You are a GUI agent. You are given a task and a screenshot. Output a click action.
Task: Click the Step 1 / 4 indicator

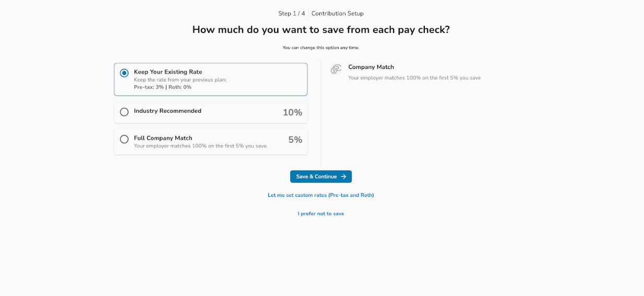(292, 14)
